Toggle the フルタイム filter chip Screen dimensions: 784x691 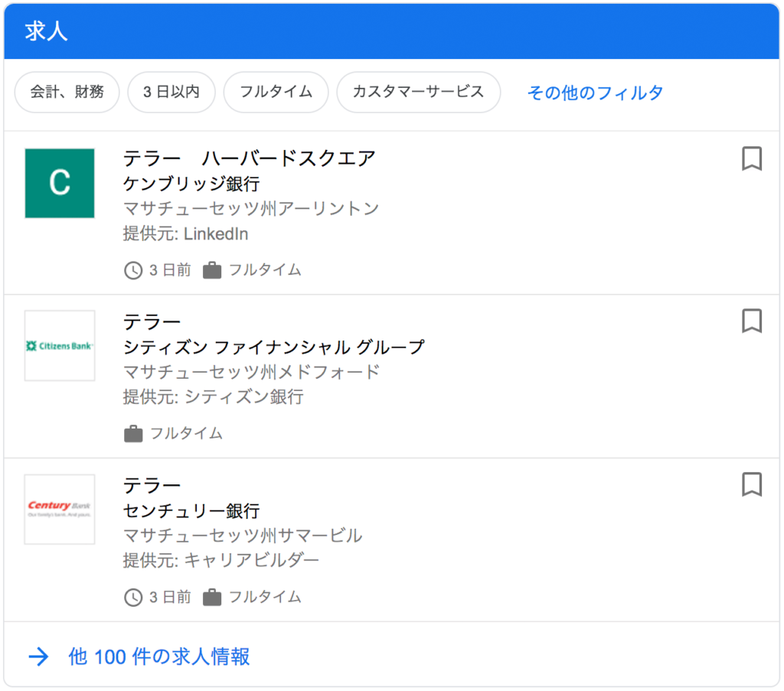(276, 92)
